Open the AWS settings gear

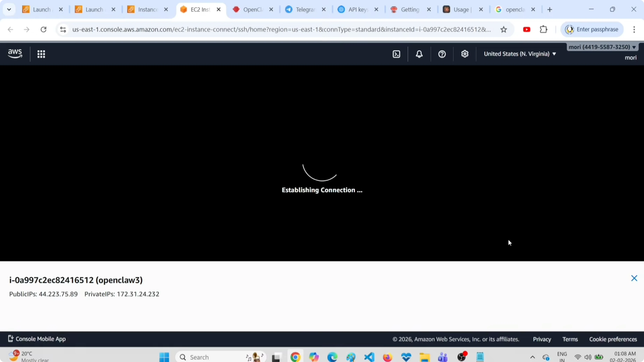click(464, 54)
